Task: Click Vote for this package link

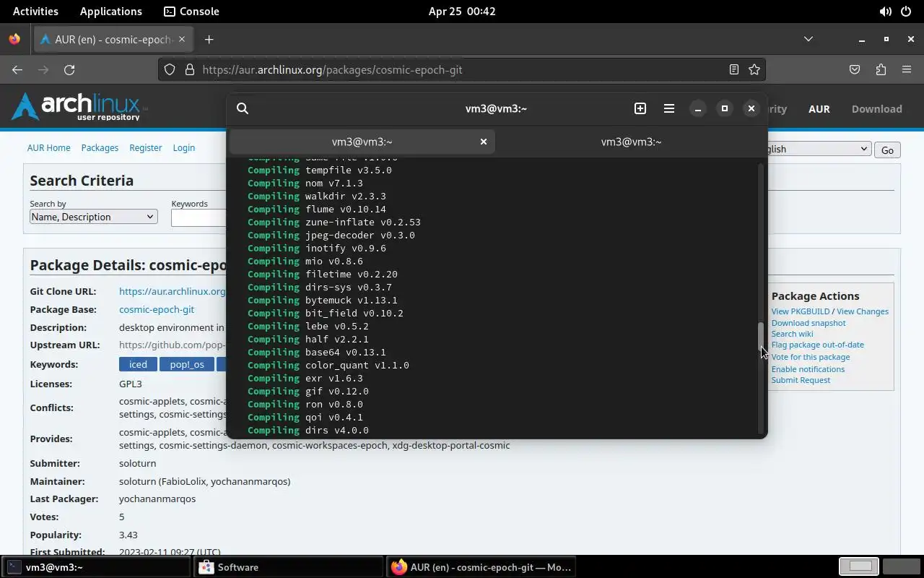Action: (810, 357)
